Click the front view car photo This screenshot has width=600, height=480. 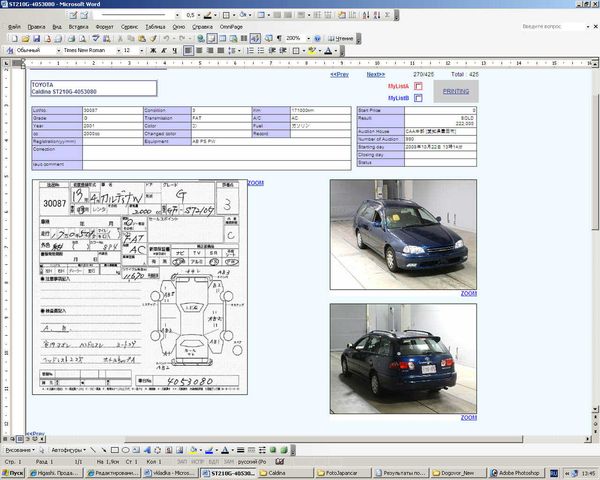403,235
